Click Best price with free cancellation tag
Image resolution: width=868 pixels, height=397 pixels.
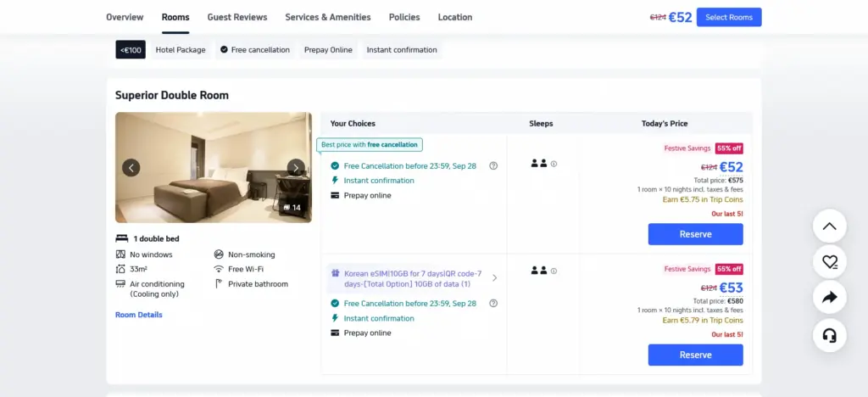370,144
